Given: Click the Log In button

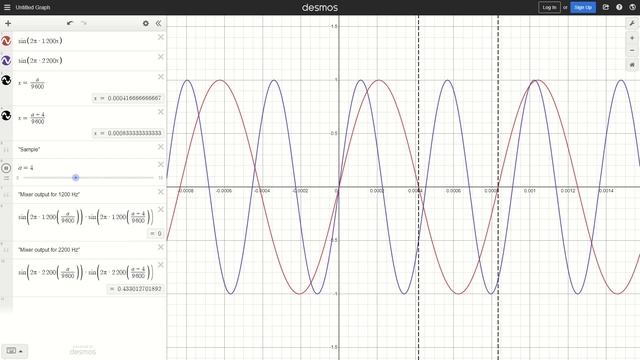Looking at the screenshot, I should (549, 7).
